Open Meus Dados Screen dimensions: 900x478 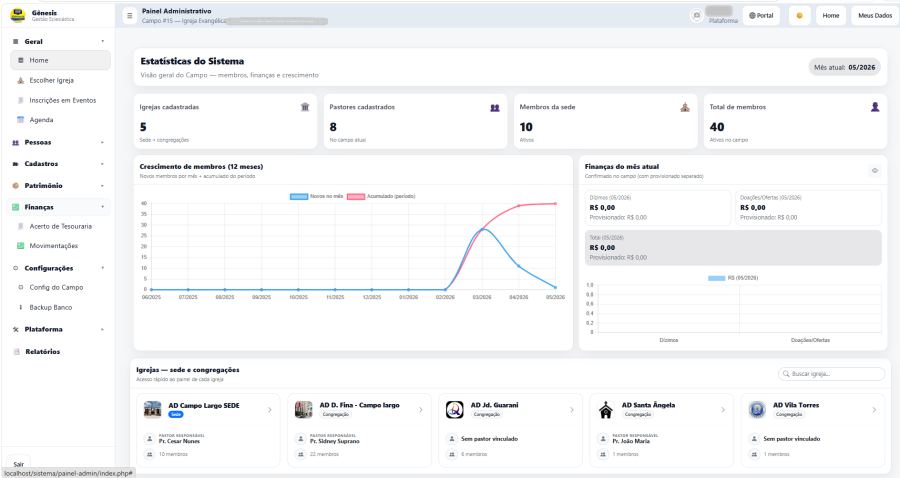pos(875,15)
